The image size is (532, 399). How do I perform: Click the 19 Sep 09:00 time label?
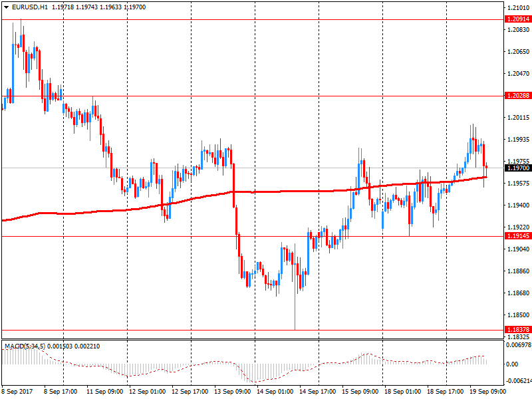coord(487,392)
